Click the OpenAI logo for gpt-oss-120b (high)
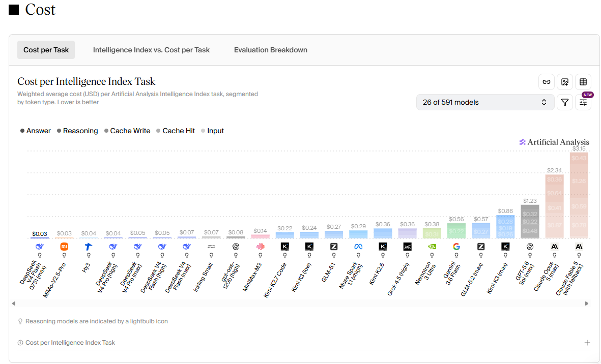The image size is (601, 364). click(236, 247)
